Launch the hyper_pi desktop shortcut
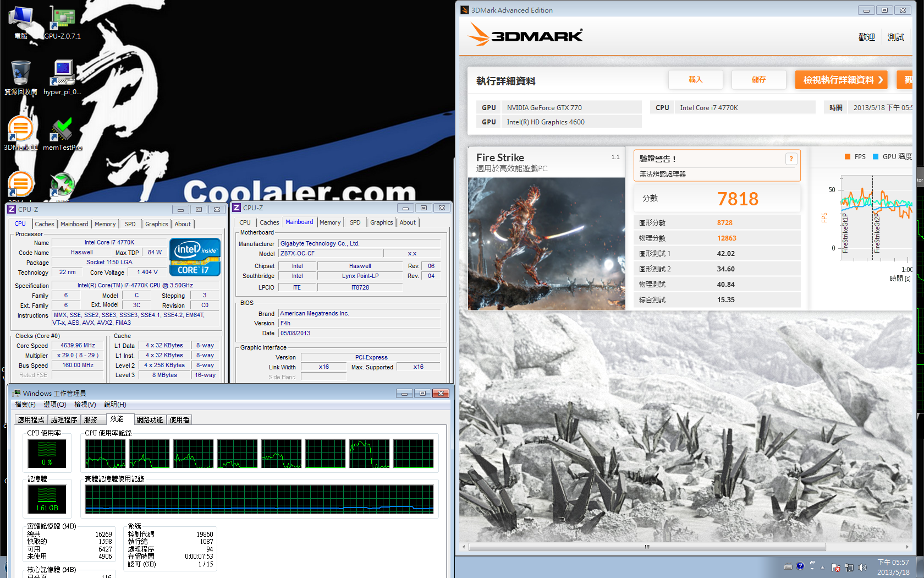Screen dimensions: 924x578 pyautogui.click(x=62, y=78)
